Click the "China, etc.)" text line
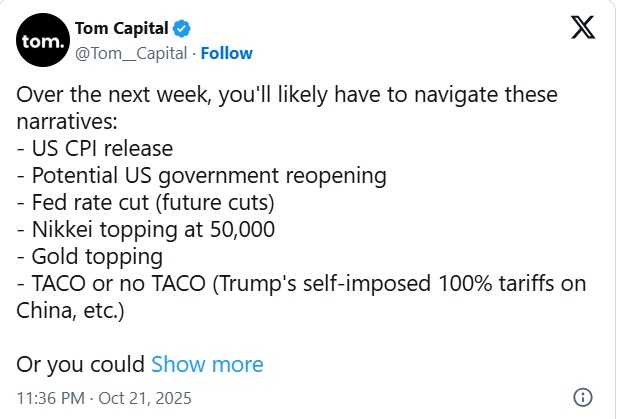617x419 pixels. coord(68,310)
